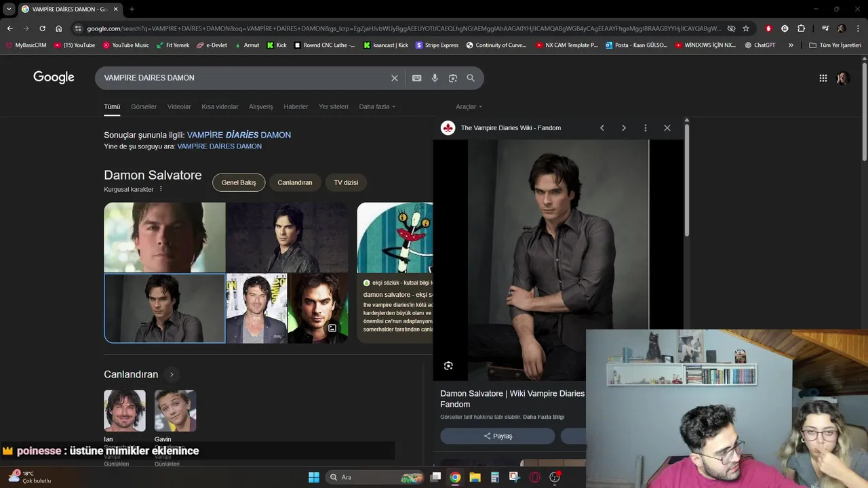Open tab search dropdown arrow
This screenshot has width=868, height=488.
(9, 9)
